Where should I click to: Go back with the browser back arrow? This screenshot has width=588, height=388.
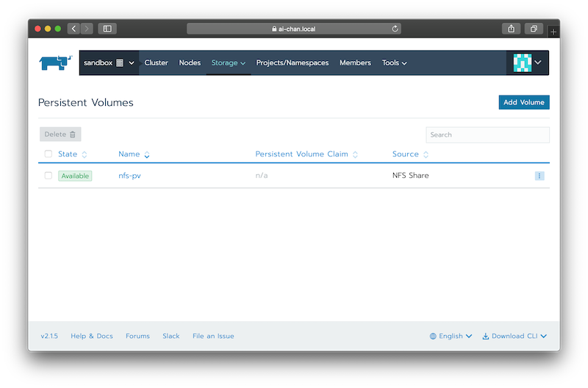point(73,29)
